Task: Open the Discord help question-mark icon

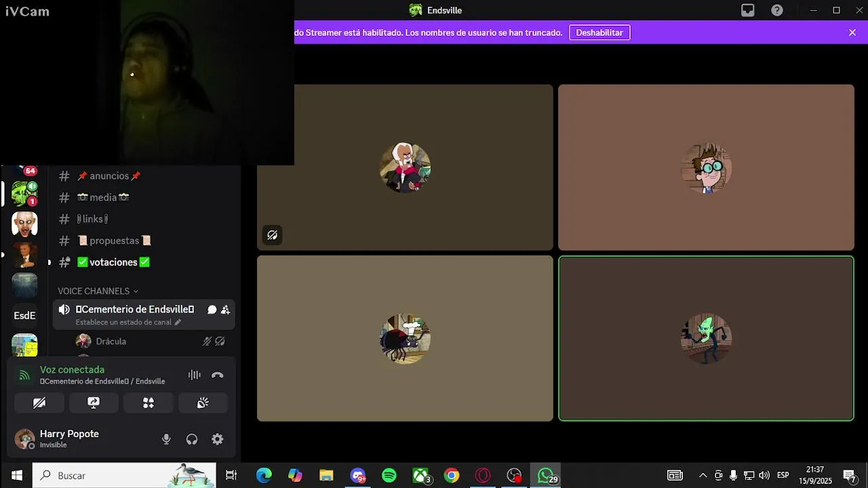Action: [x=777, y=10]
